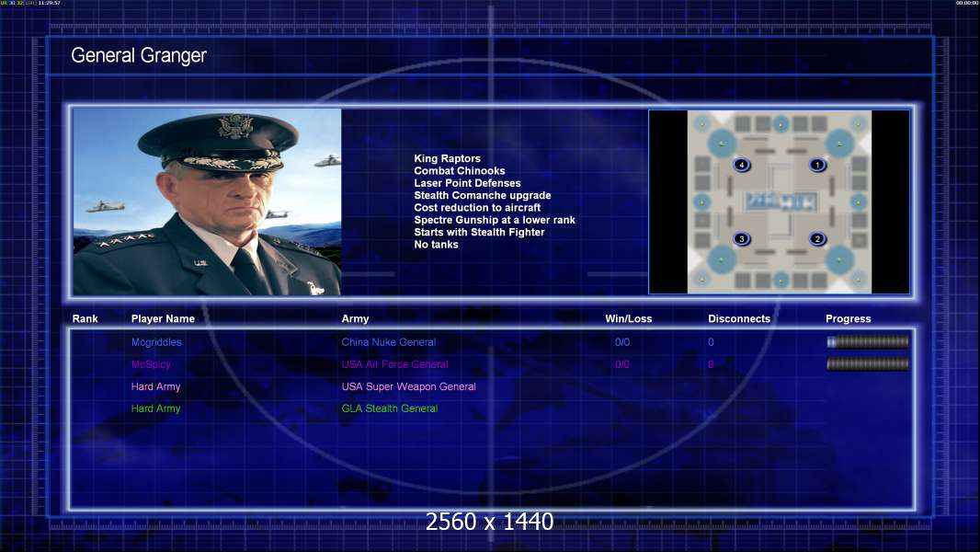The image size is (980, 552).
Task: Click Starts with Stealth Fighter line
Action: pyautogui.click(x=479, y=233)
